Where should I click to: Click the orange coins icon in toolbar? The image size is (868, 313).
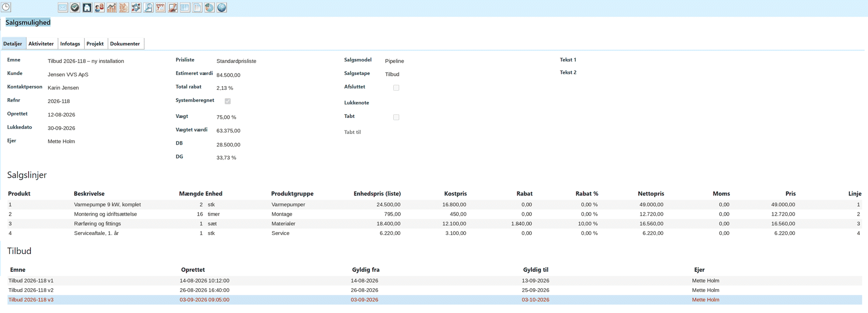point(124,7)
